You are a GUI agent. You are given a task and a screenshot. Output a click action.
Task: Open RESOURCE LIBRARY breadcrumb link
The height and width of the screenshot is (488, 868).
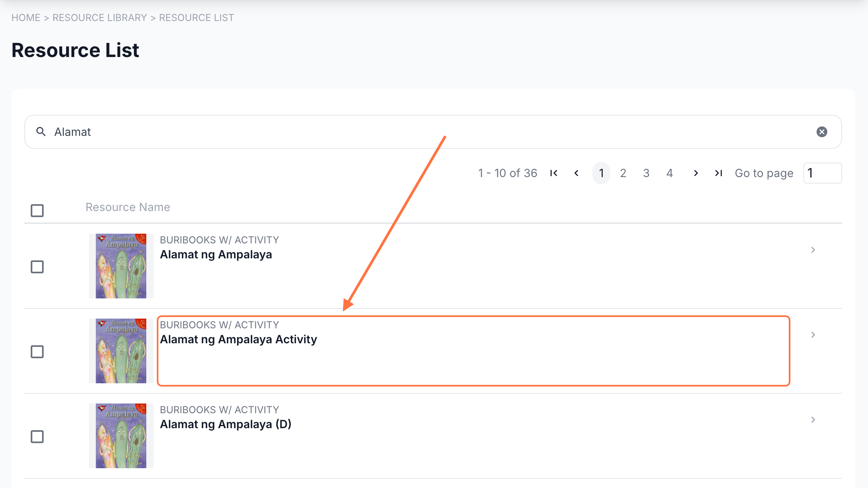(x=99, y=18)
